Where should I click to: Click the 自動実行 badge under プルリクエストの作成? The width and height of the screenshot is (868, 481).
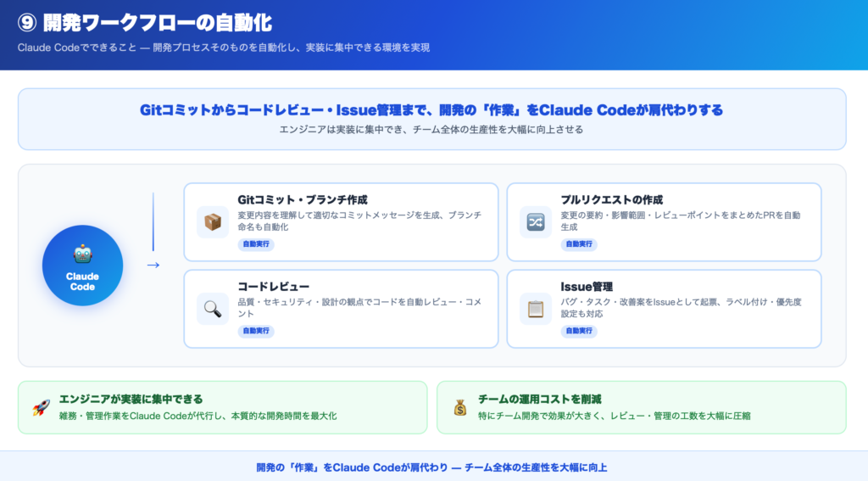click(x=579, y=244)
